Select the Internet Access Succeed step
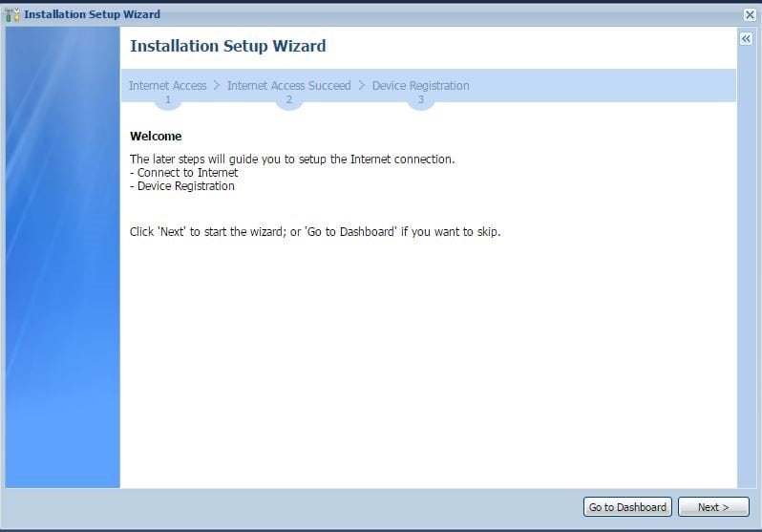Viewport: 762px width, 532px height. [288, 86]
